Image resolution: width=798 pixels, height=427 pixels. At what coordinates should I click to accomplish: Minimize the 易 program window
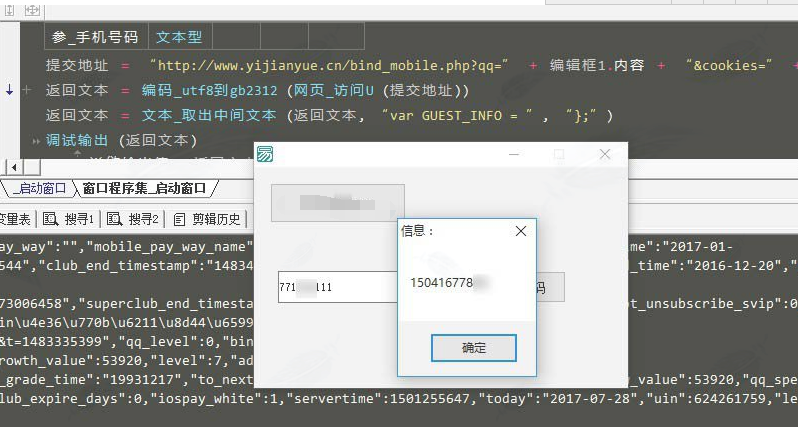pyautogui.click(x=514, y=154)
